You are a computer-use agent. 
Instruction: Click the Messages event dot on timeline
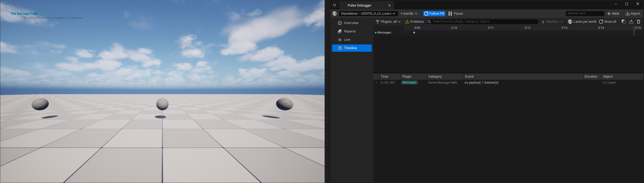tap(414, 33)
